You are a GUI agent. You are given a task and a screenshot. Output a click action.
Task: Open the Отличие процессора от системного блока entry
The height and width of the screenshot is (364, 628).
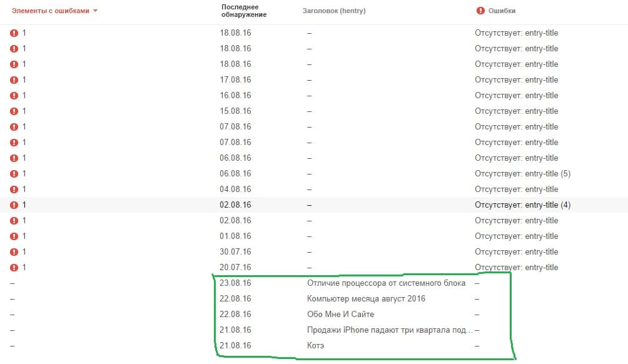(x=386, y=283)
